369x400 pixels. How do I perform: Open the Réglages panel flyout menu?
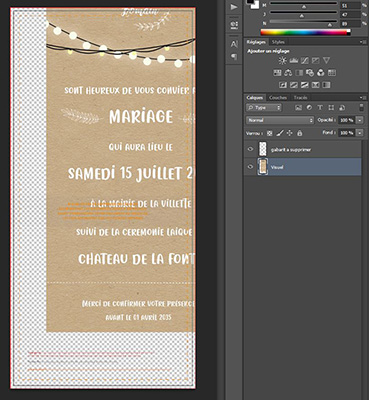pos(362,42)
